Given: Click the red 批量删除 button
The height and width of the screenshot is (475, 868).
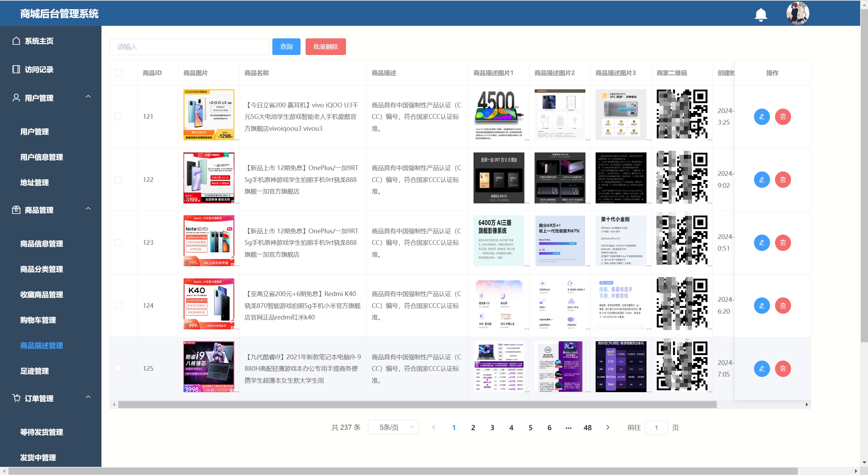Looking at the screenshot, I should click(325, 47).
